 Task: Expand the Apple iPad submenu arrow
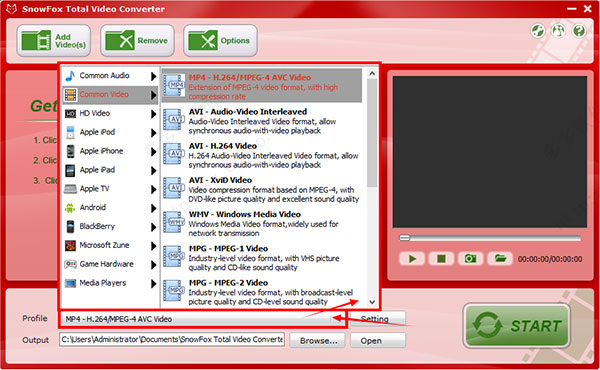tap(153, 170)
